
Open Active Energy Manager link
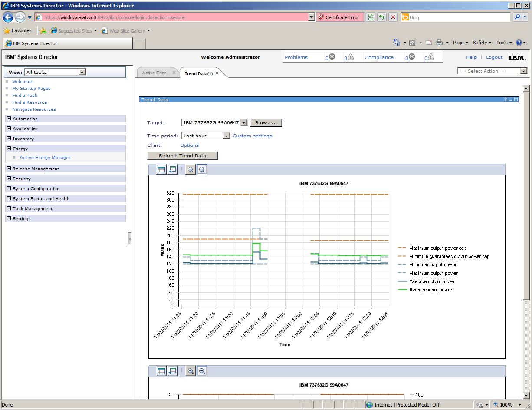tap(45, 158)
